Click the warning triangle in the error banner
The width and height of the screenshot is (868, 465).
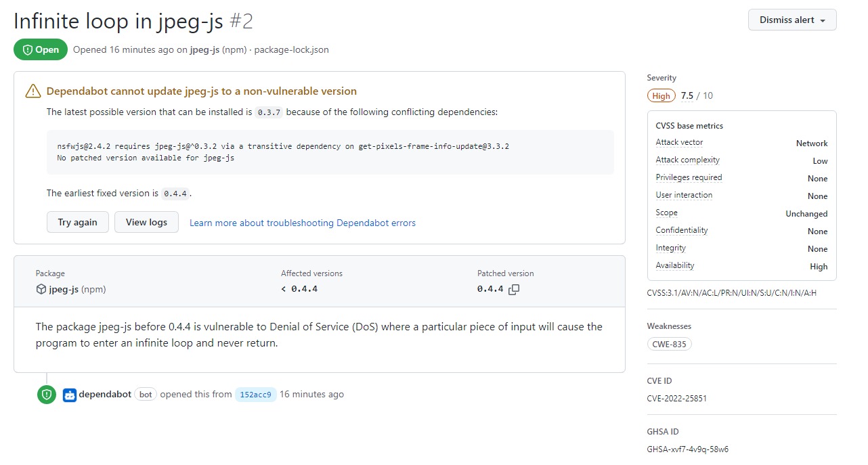point(32,91)
